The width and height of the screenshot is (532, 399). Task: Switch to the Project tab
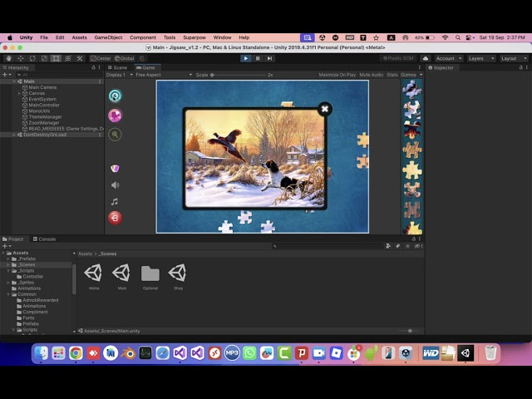click(13, 239)
